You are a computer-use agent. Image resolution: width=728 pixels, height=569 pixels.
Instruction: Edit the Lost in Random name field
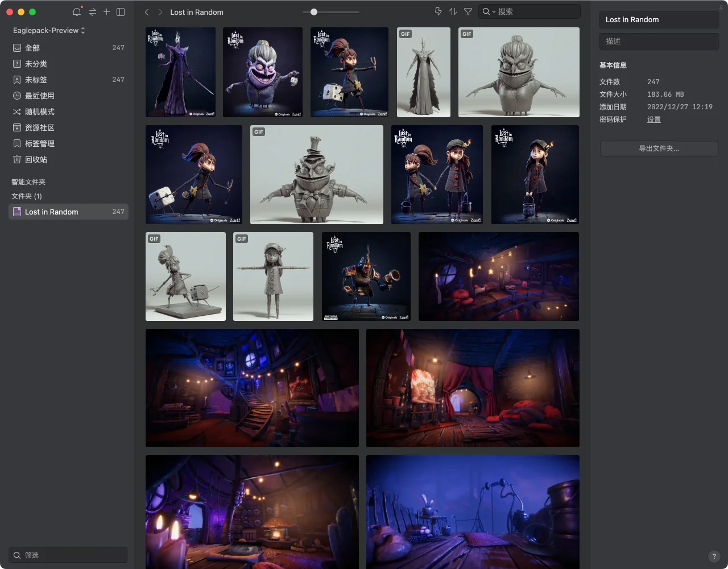(659, 19)
